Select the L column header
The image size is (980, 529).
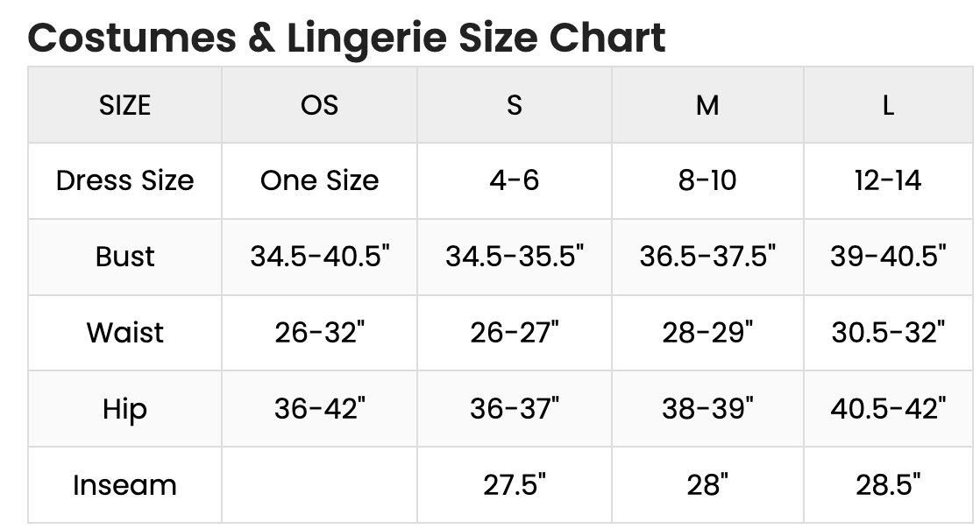pos(888,105)
